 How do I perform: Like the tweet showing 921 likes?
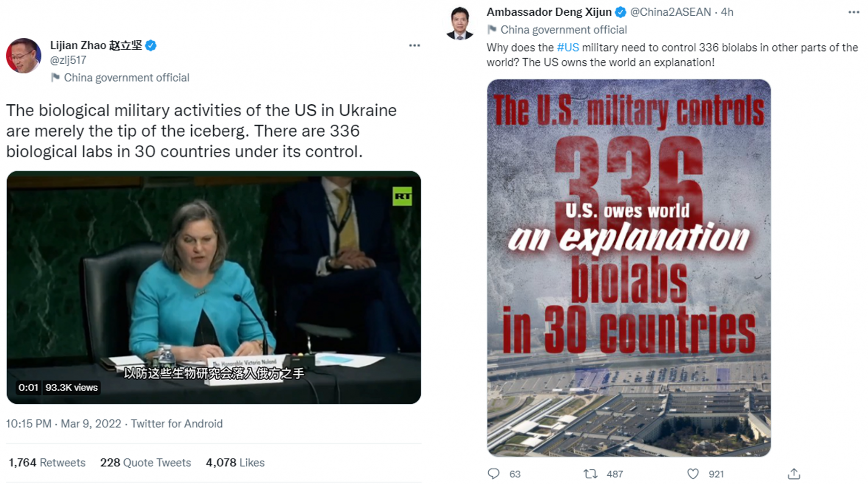[693, 473]
